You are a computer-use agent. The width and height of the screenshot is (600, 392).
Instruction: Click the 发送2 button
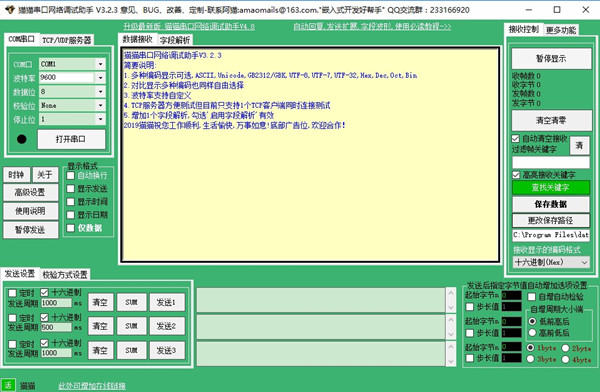(x=166, y=326)
